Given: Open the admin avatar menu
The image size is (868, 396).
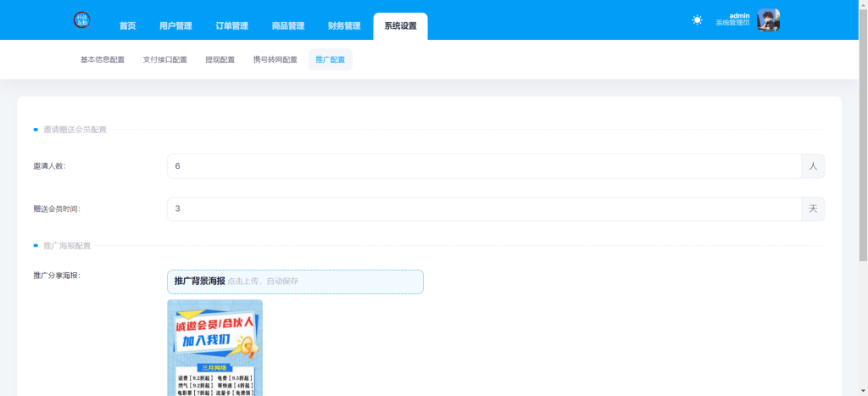Looking at the screenshot, I should (768, 20).
